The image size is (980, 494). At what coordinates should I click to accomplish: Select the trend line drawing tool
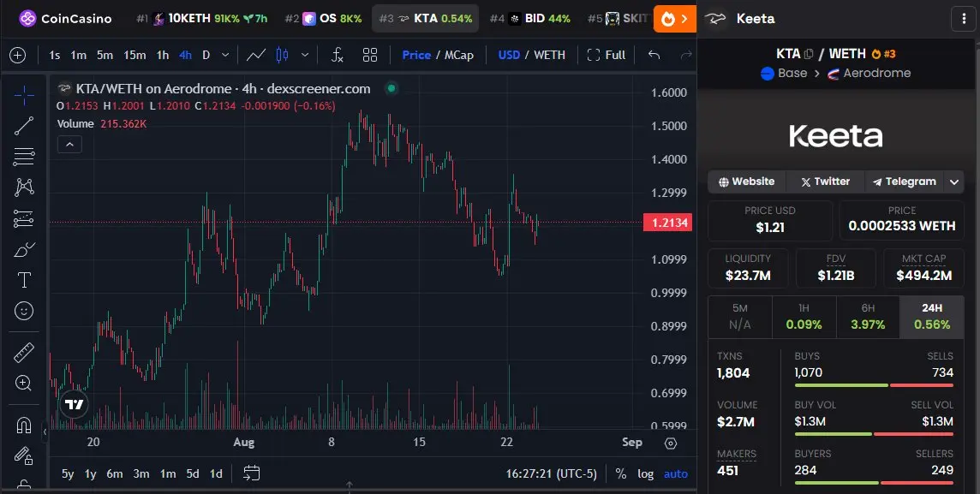24,126
